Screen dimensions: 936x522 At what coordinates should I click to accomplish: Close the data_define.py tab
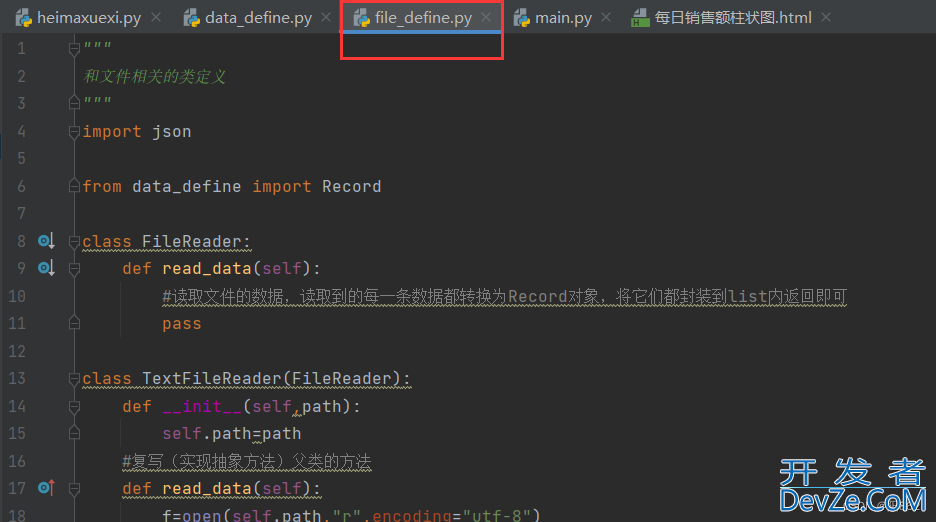pos(326,17)
